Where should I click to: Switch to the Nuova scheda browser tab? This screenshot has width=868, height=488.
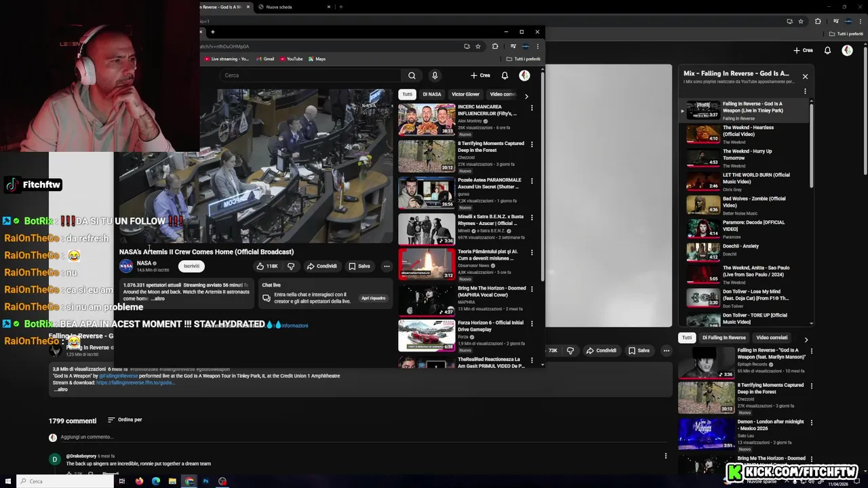(x=294, y=7)
